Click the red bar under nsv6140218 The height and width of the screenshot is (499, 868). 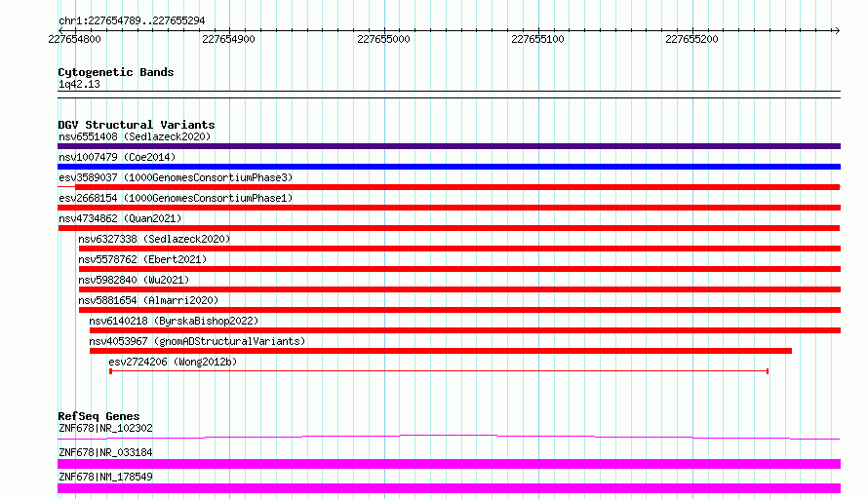(465, 330)
